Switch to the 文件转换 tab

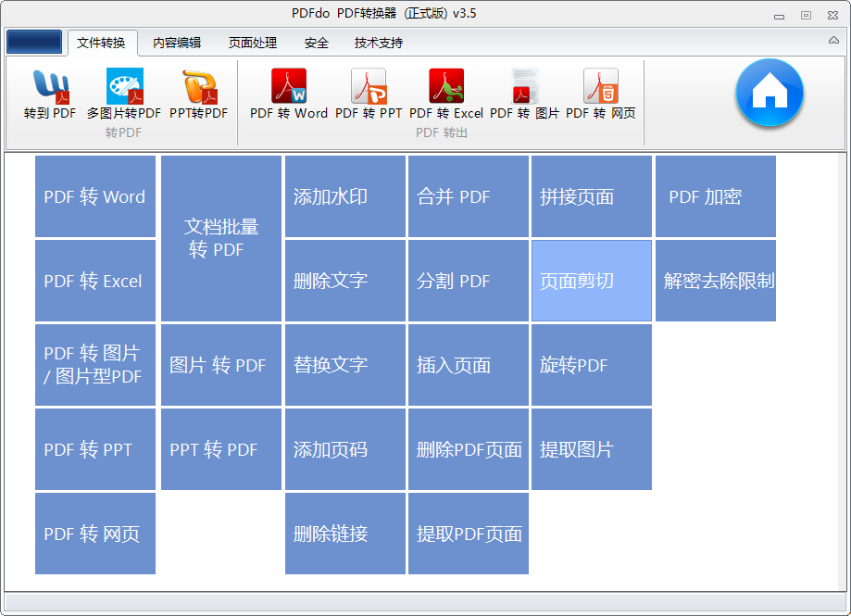click(x=102, y=43)
